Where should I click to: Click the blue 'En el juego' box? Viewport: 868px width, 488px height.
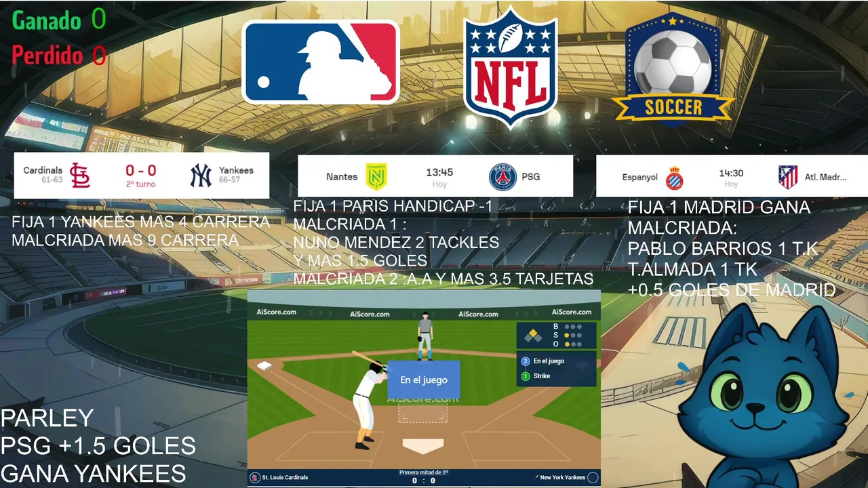tap(424, 380)
